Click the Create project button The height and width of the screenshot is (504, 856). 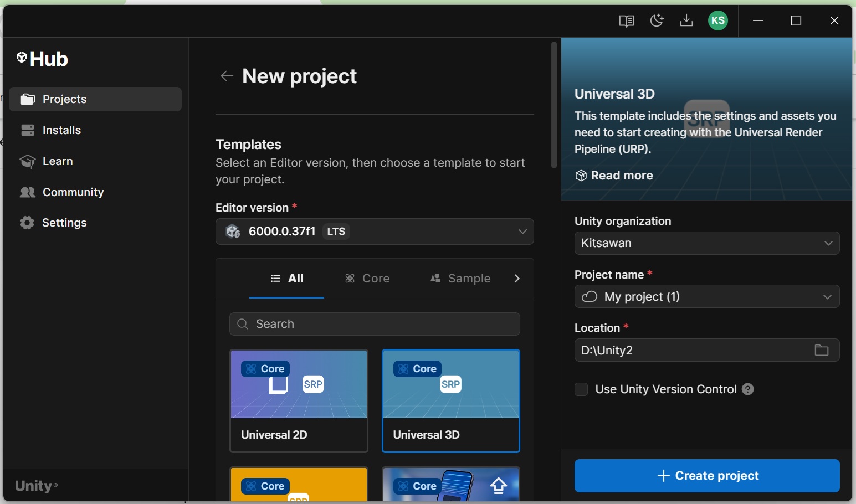pos(707,476)
